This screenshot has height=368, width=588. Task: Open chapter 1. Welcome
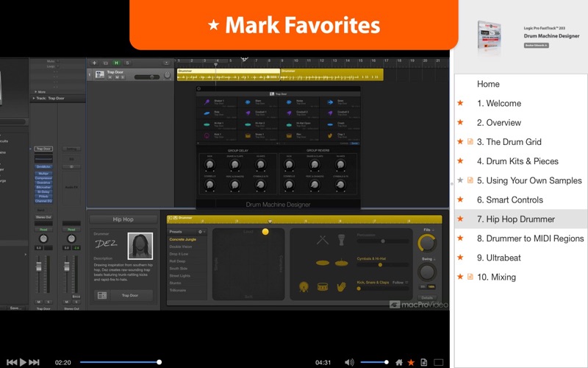pyautogui.click(x=499, y=103)
